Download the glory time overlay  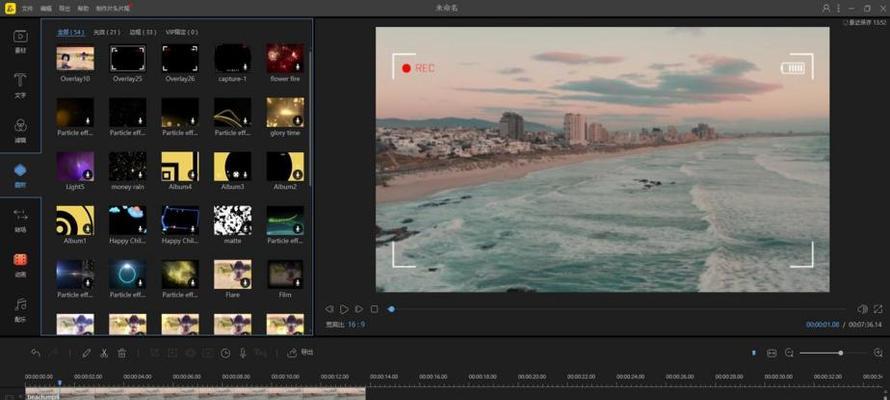pos(297,121)
